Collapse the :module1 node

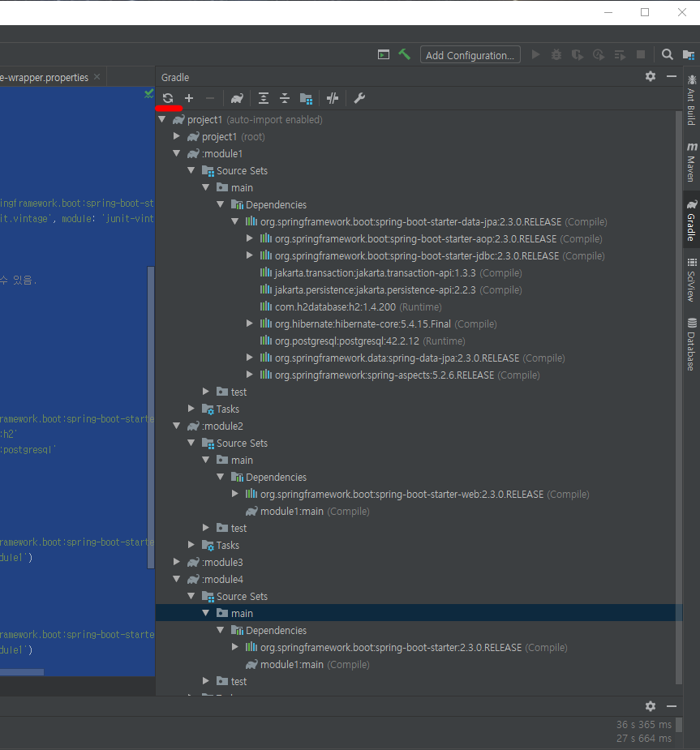point(177,153)
